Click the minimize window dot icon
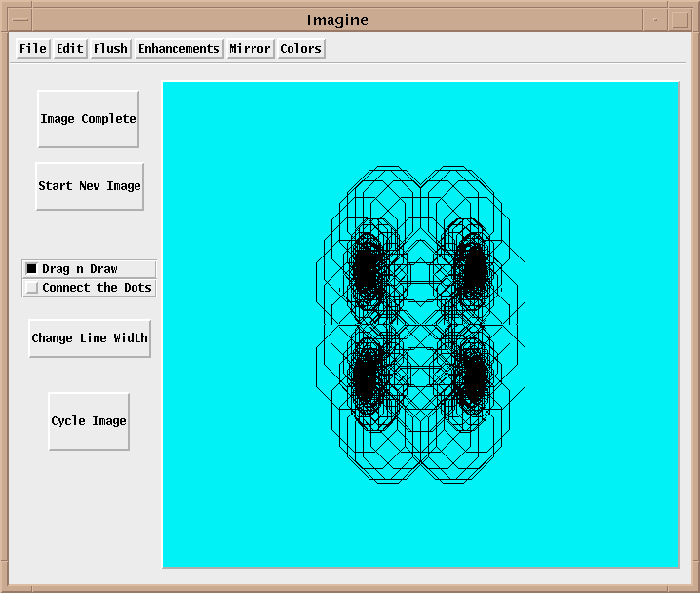The width and height of the screenshot is (700, 593). pyautogui.click(x=655, y=20)
